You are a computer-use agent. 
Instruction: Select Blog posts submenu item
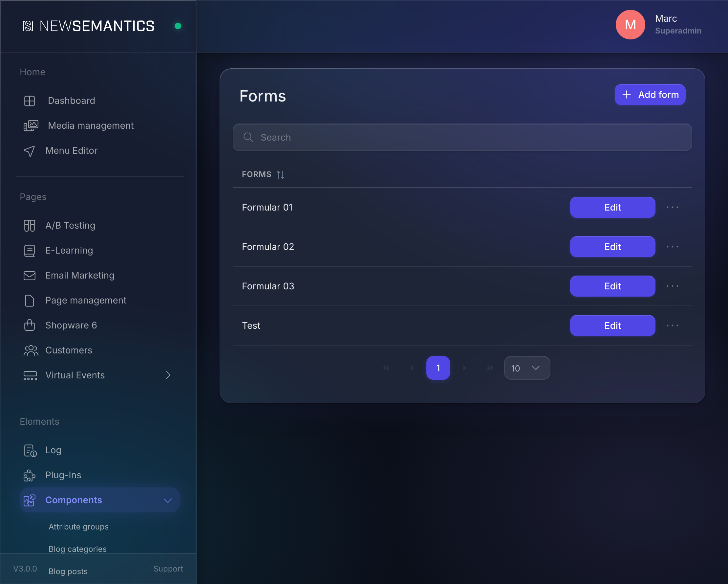68,571
